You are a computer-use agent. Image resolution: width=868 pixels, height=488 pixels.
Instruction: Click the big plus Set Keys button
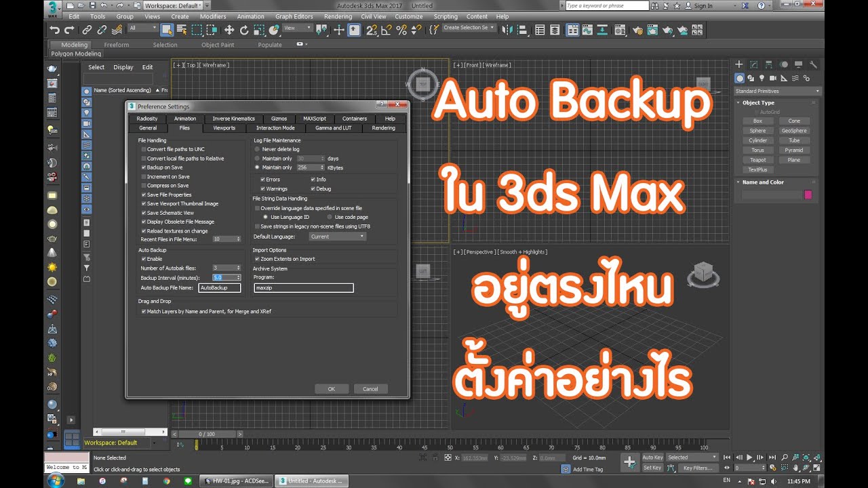[x=630, y=462]
